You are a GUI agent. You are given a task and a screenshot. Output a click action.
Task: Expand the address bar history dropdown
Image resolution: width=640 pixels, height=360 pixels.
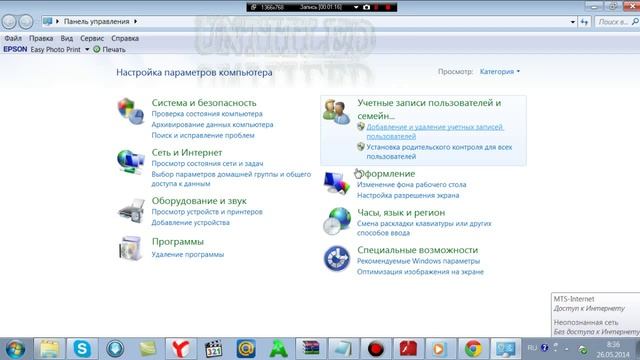573,22
